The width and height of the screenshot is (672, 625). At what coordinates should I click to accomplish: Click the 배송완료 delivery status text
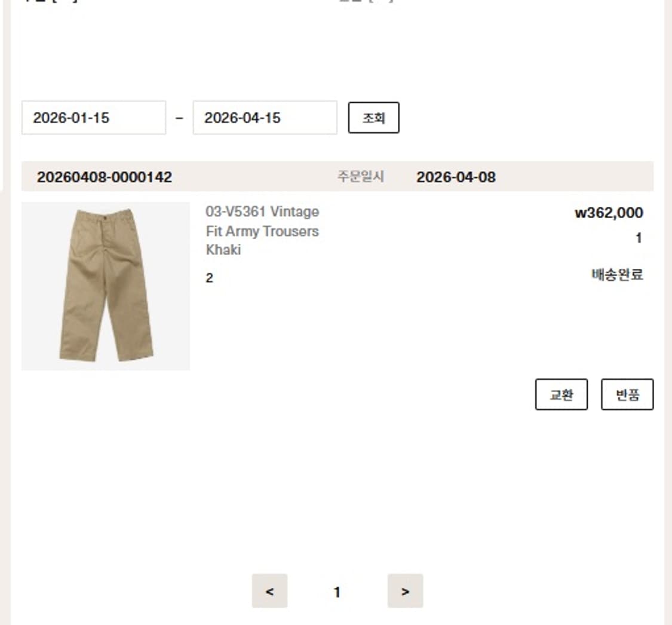pos(618,274)
